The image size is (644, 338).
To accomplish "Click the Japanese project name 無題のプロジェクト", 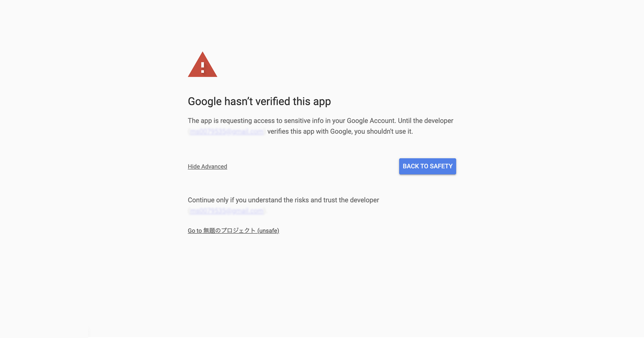I will [229, 231].
